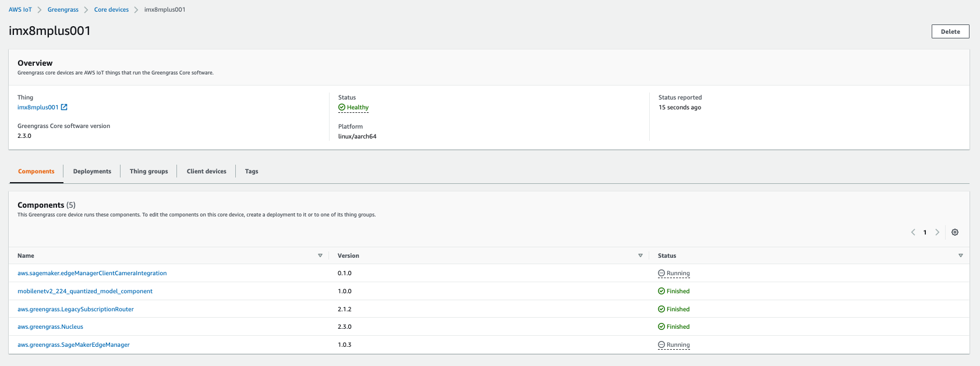980x366 pixels.
Task: Click linux/aarch64 platform value
Action: pos(358,136)
